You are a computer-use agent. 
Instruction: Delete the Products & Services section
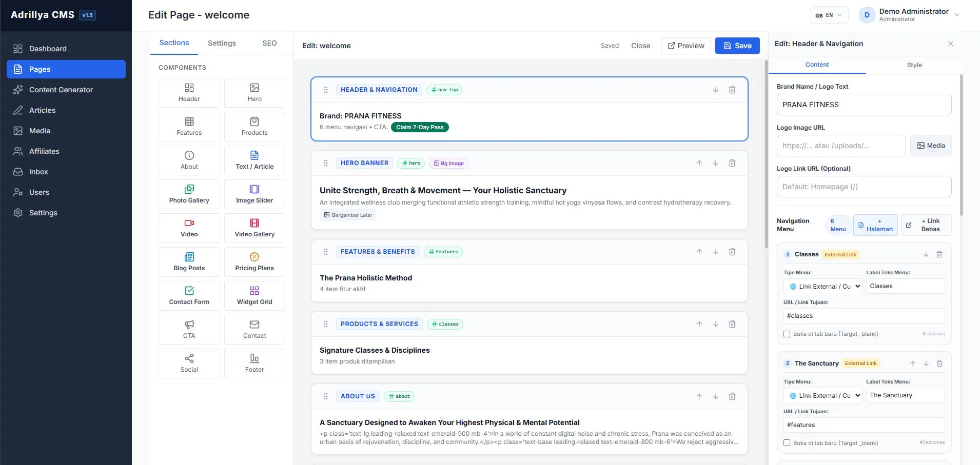[x=732, y=324]
